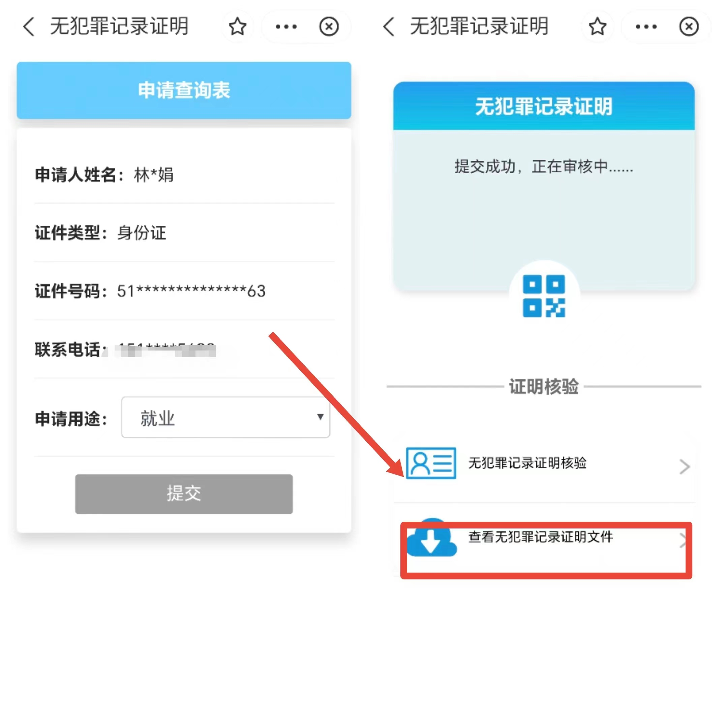Expand 查看无犯罪记录证明文件 with its chevron
This screenshot has height=728, width=728.
[x=682, y=540]
